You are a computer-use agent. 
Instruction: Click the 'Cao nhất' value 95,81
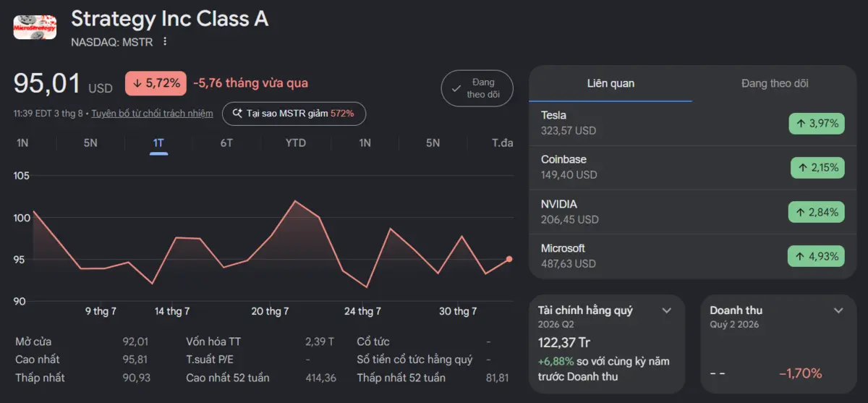[135, 360]
